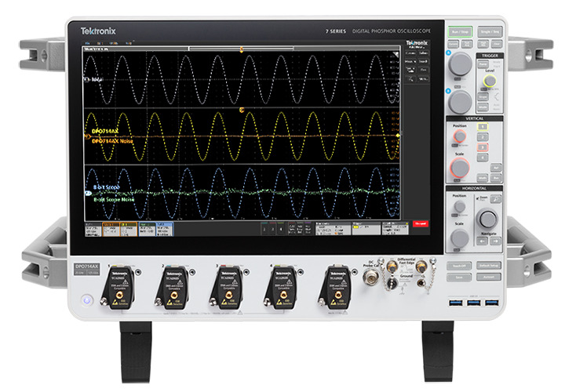Open the green waveform badge in settings bar
This screenshot has width=576, height=392.
146,230
